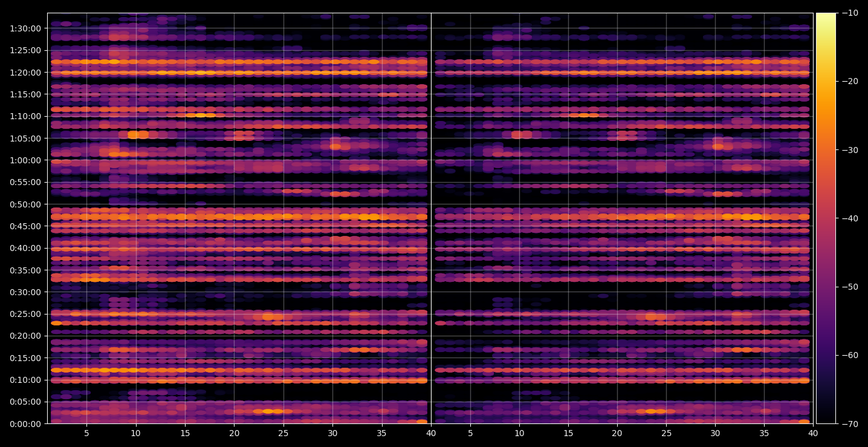Pick the 0:50:00 y-axis tick label
The image size is (868, 447).
click(25, 204)
